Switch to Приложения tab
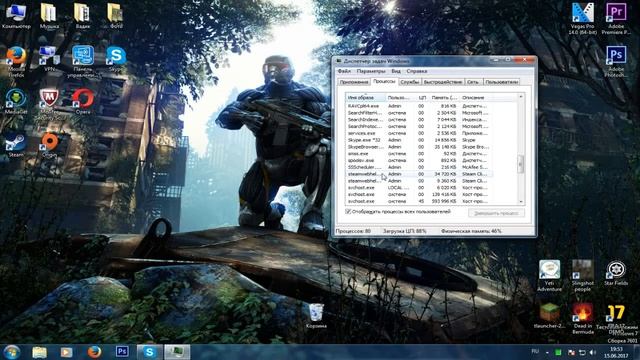 click(354, 82)
